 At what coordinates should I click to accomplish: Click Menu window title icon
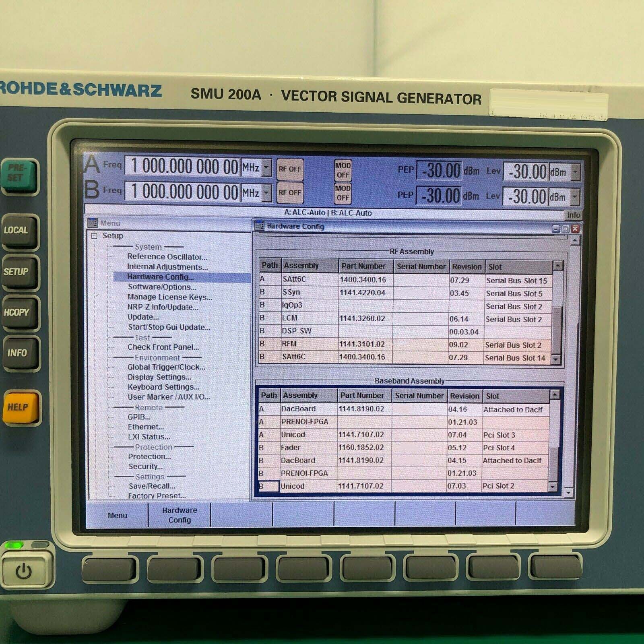pyautogui.click(x=93, y=223)
